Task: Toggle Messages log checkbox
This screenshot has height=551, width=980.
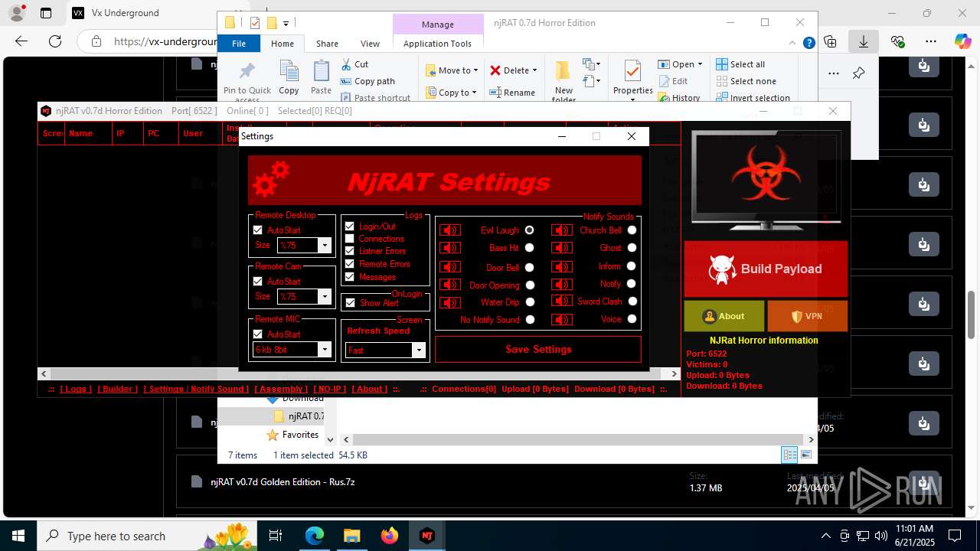Action: 350,276
